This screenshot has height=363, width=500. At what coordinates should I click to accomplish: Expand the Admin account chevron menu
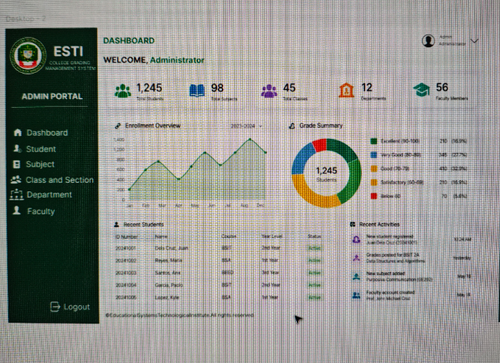474,41
